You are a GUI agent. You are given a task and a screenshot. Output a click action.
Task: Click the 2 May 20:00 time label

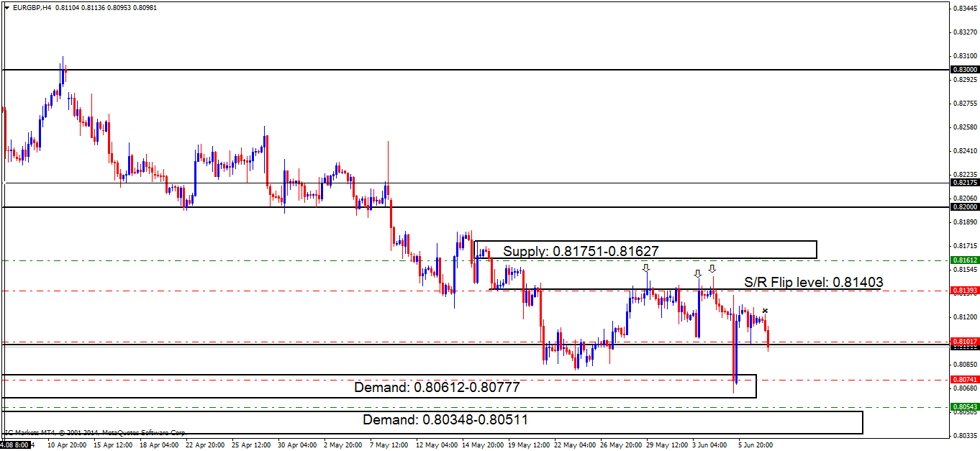coord(344,445)
